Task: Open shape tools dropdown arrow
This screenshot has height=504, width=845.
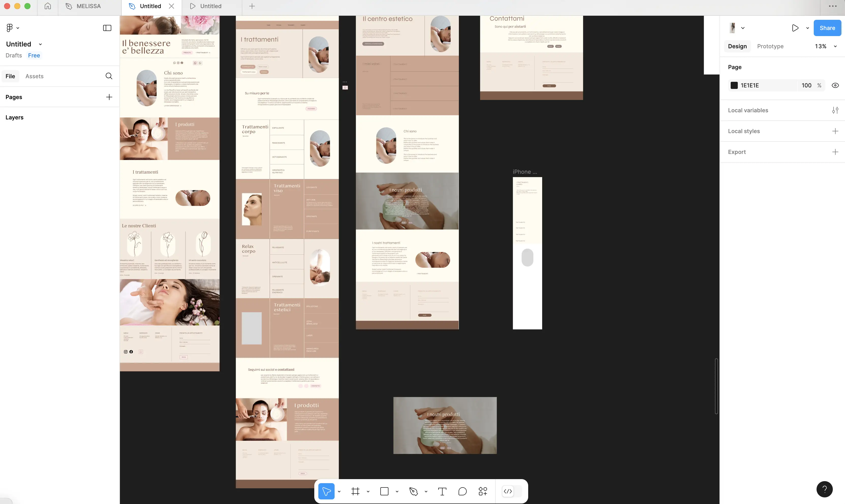Action: coord(397,492)
